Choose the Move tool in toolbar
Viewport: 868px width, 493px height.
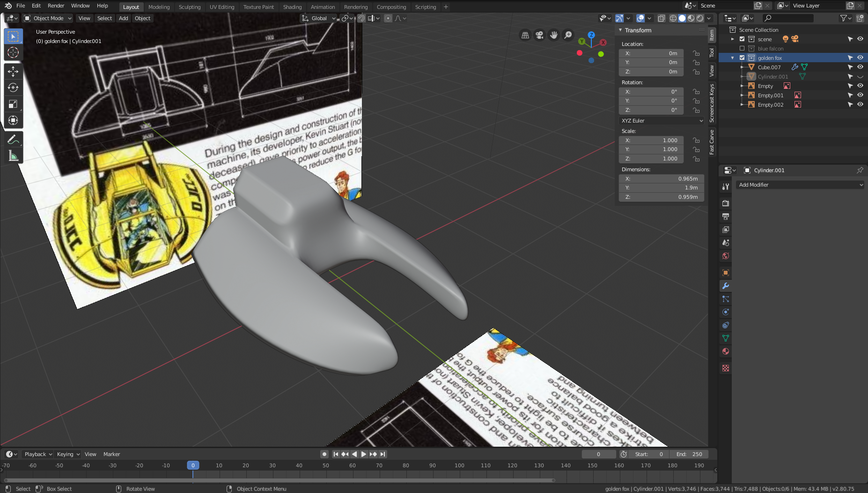(13, 71)
